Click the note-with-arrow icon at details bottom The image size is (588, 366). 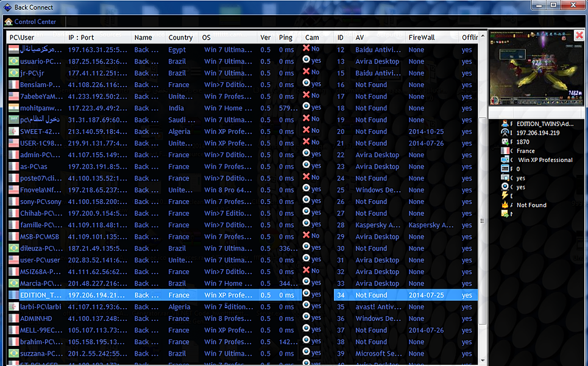(505, 214)
